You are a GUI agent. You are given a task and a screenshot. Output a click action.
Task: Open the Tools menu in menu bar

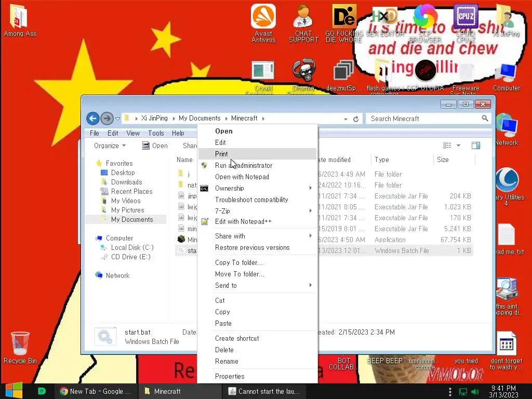(x=156, y=133)
